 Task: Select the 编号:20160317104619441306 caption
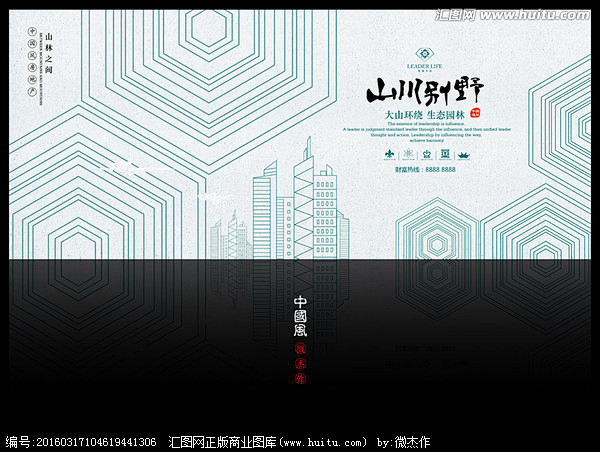pyautogui.click(x=81, y=442)
